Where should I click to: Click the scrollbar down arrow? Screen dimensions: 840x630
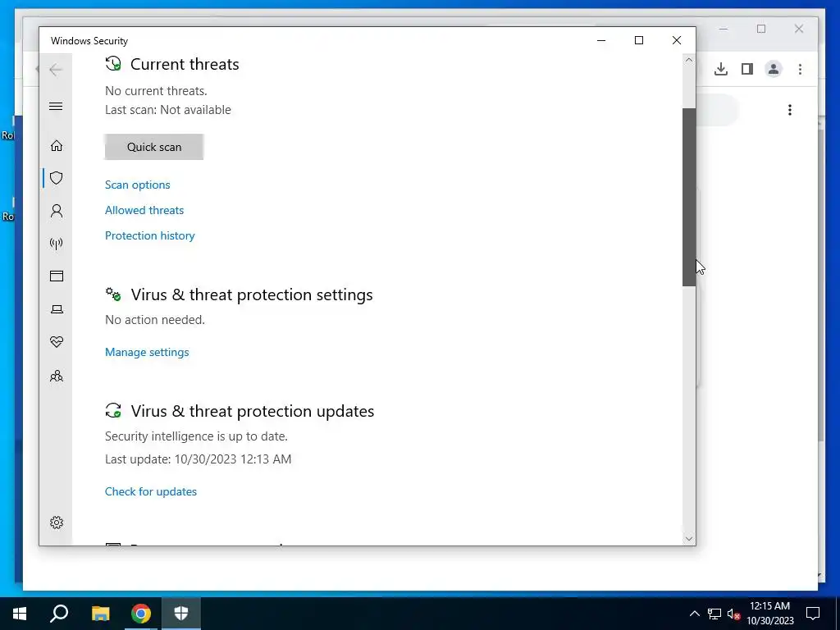(x=689, y=539)
